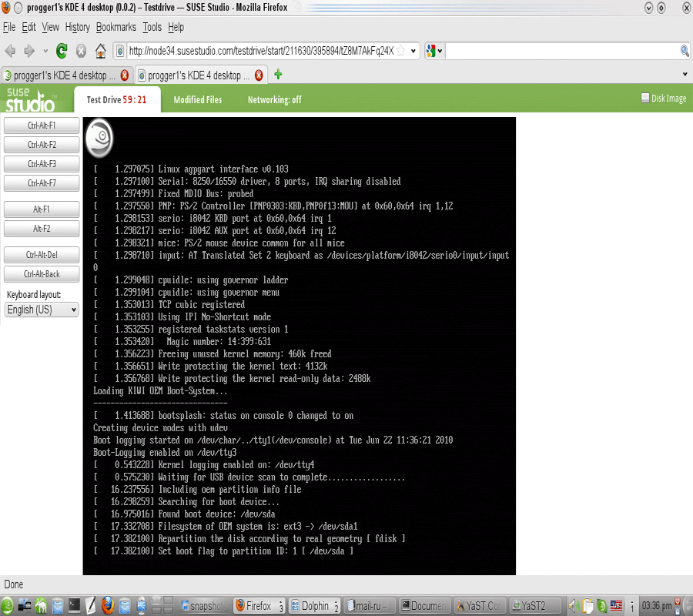The image size is (693, 616).
Task: Close the second progger1's KDE 4 desktop tab
Action: tap(259, 75)
